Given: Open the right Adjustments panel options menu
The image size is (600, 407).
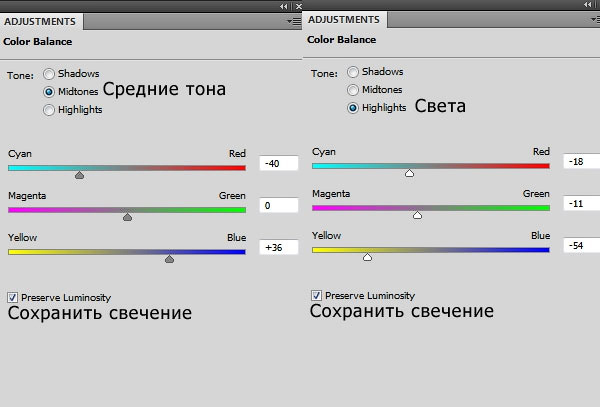Looking at the screenshot, I should (x=595, y=20).
